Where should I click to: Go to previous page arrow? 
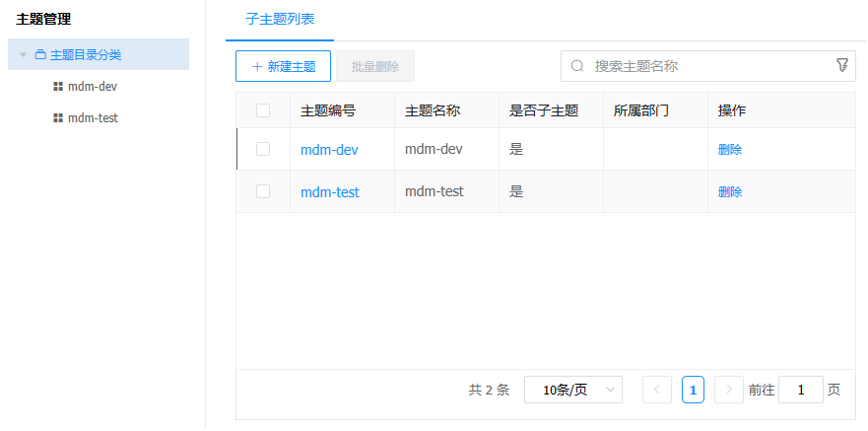[x=657, y=390]
